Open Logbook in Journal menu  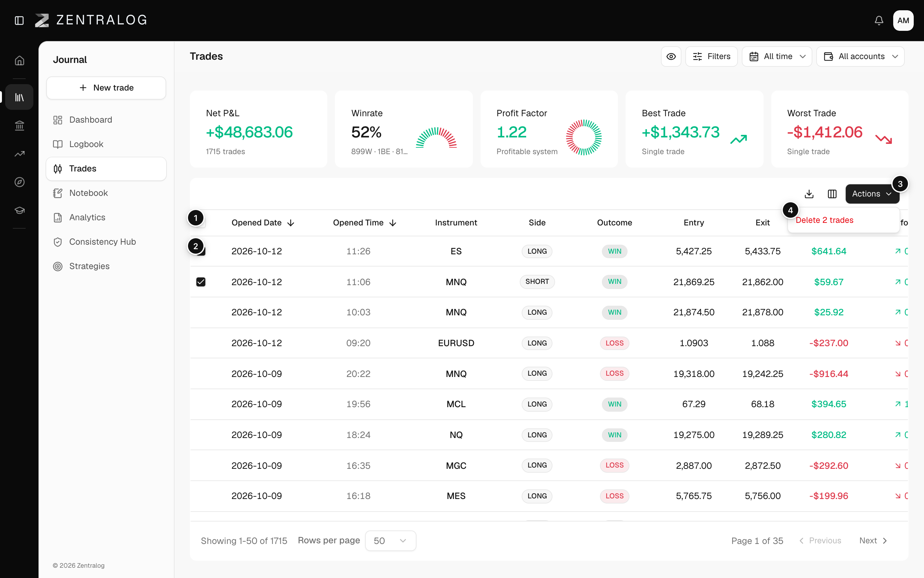[x=106, y=144]
